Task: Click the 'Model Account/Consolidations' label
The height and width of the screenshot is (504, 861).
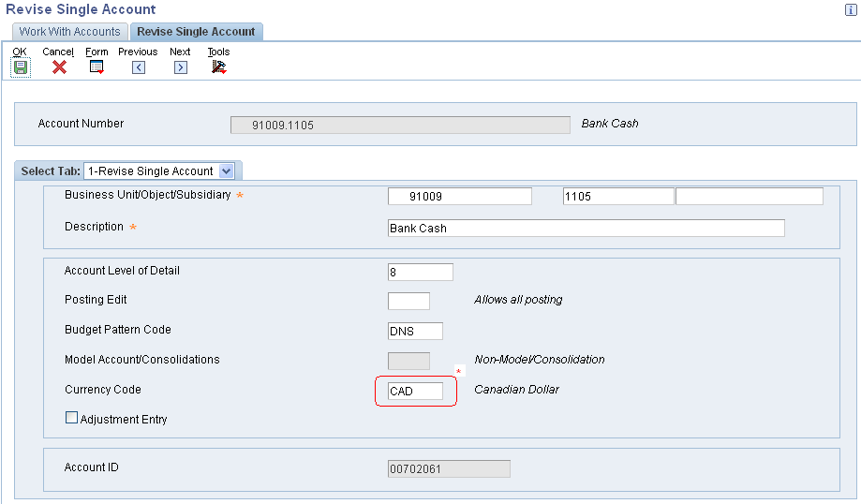Action: pyautogui.click(x=142, y=360)
